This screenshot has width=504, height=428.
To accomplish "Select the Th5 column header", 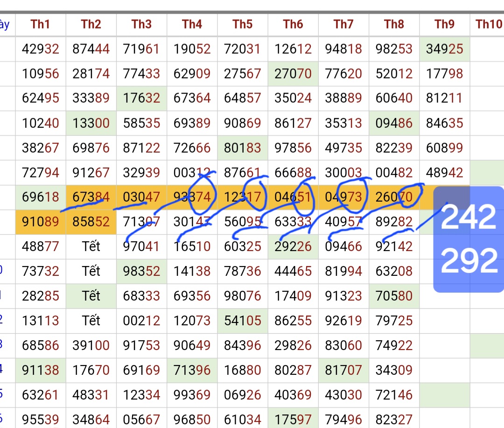I will pyautogui.click(x=242, y=24).
